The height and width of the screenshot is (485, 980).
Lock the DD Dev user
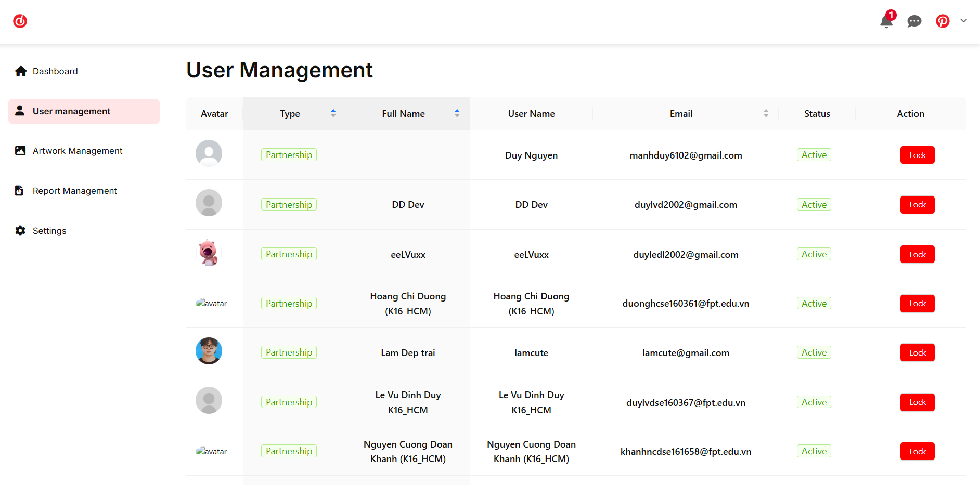coord(917,205)
